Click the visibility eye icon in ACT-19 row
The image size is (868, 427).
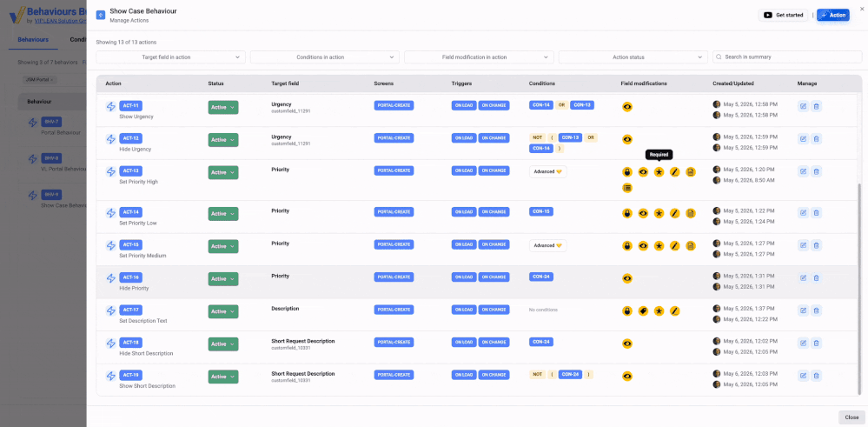(x=627, y=377)
